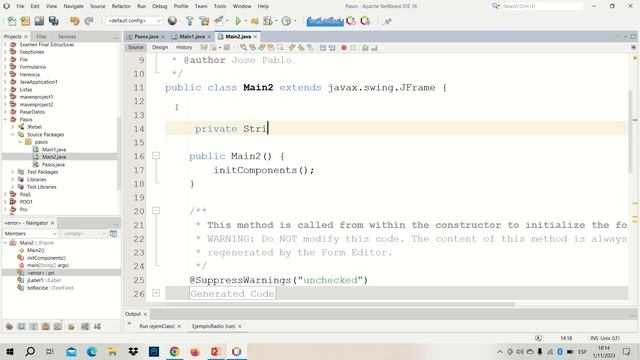Image resolution: width=640 pixels, height=360 pixels.
Task: Expand the Test Packages node
Action: pyautogui.click(x=13, y=172)
